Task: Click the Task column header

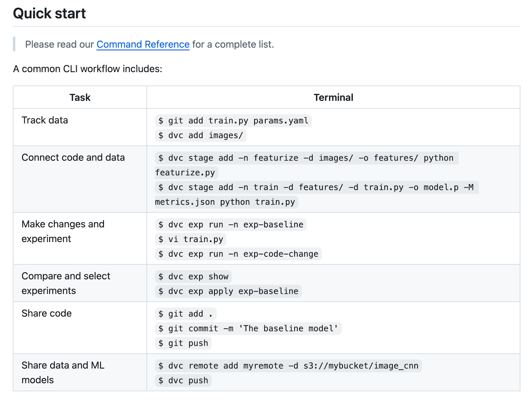Action: tap(80, 97)
